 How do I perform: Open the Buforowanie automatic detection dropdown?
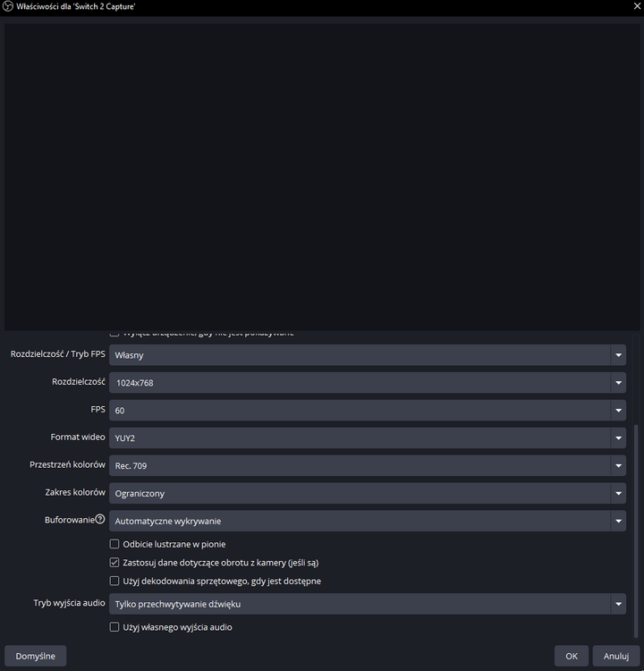pyautogui.click(x=367, y=522)
